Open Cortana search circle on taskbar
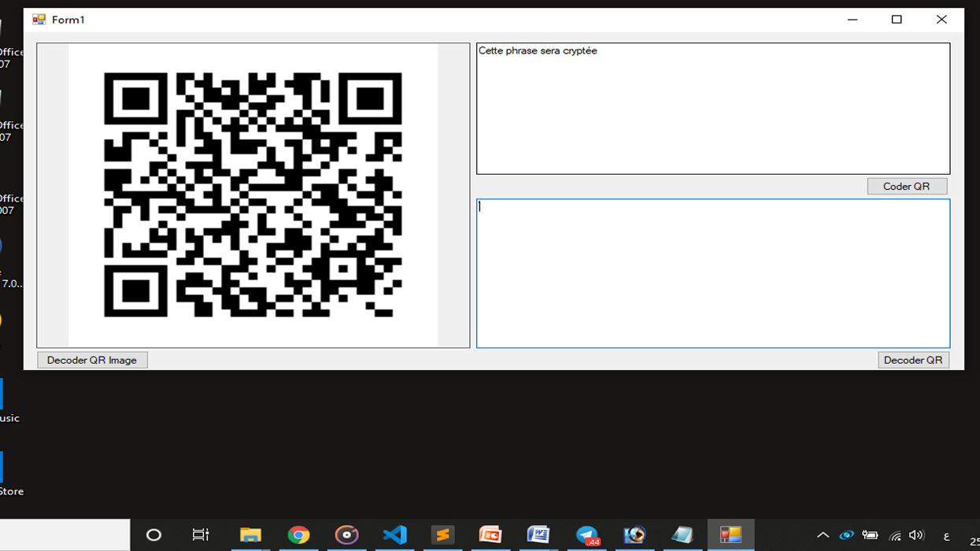The image size is (980, 551). (153, 535)
